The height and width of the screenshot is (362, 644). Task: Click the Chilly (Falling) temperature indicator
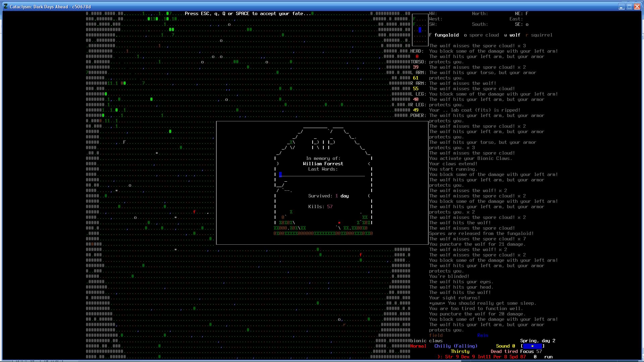point(456,346)
